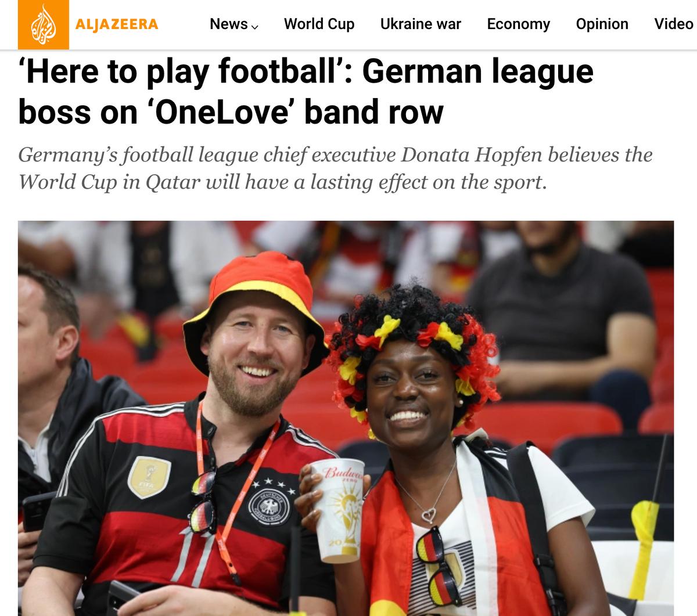Open the Video section
Image resolution: width=697 pixels, height=616 pixels.
(x=674, y=24)
